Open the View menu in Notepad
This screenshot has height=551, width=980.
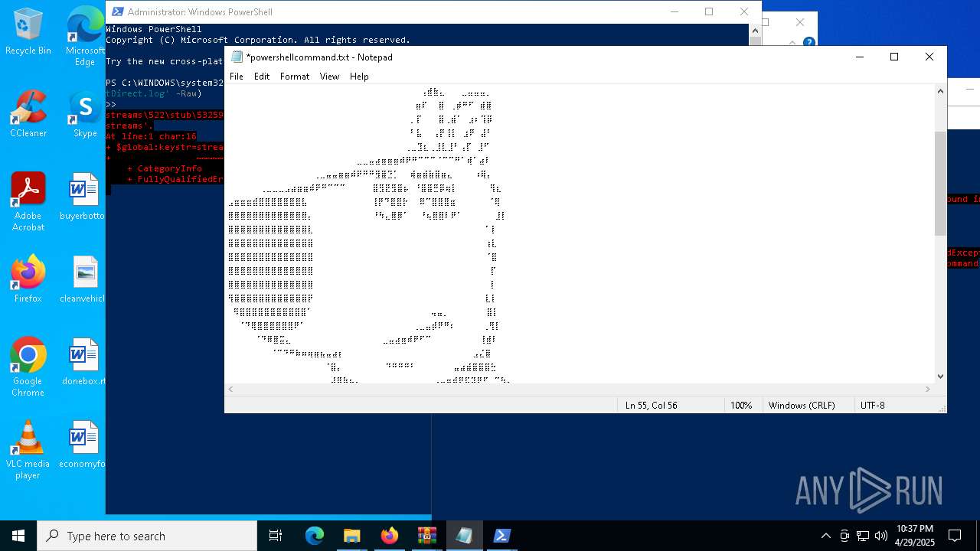[x=329, y=77]
